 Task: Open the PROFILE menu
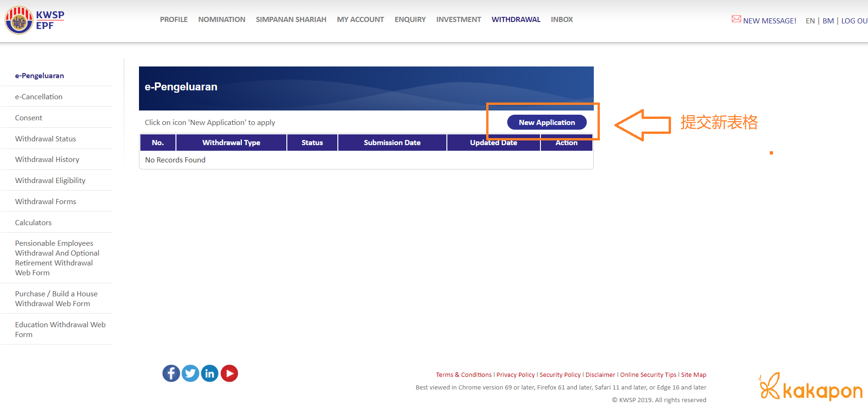click(174, 20)
